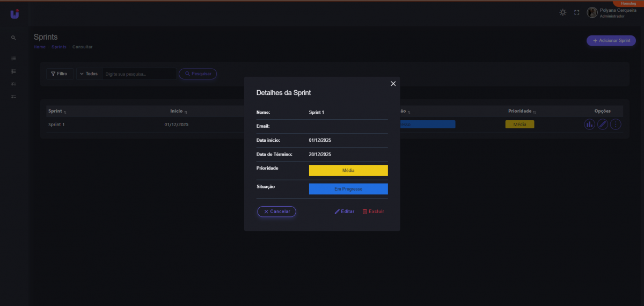Viewport: 644px width, 306px height.
Task: Click the statistics chart icon for Sprint 1
Action: 589,125
